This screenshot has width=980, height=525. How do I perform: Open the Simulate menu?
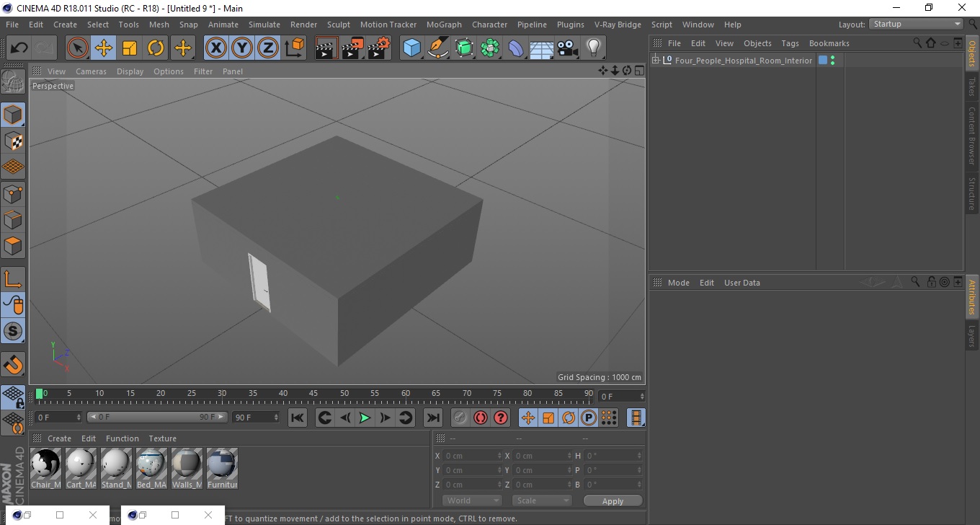pos(264,25)
